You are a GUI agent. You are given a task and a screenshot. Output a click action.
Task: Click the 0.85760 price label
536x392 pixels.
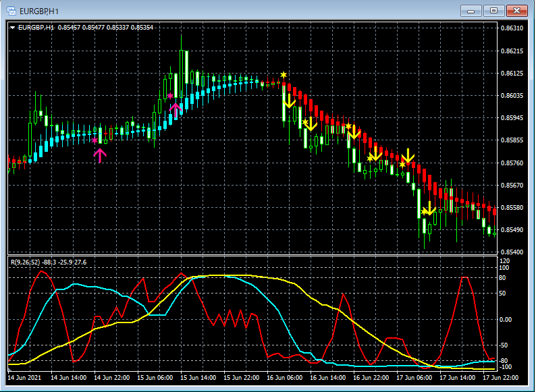(512, 163)
